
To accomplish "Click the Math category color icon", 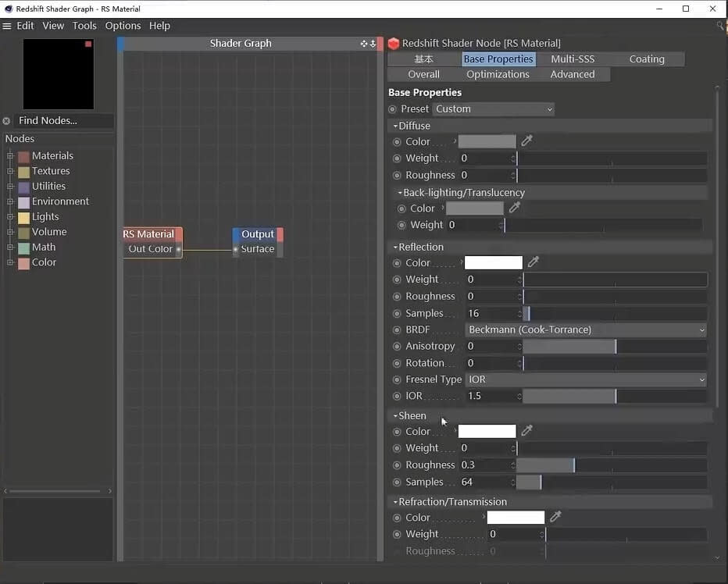I will coord(23,248).
